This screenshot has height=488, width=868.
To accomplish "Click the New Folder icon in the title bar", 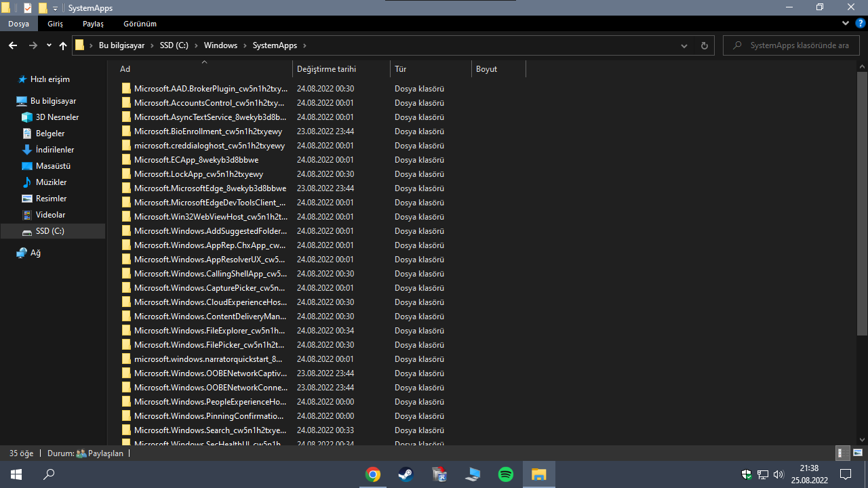I will point(43,8).
